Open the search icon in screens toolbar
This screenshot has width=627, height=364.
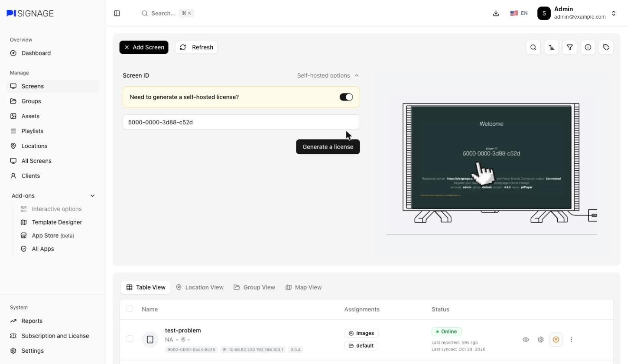point(533,47)
